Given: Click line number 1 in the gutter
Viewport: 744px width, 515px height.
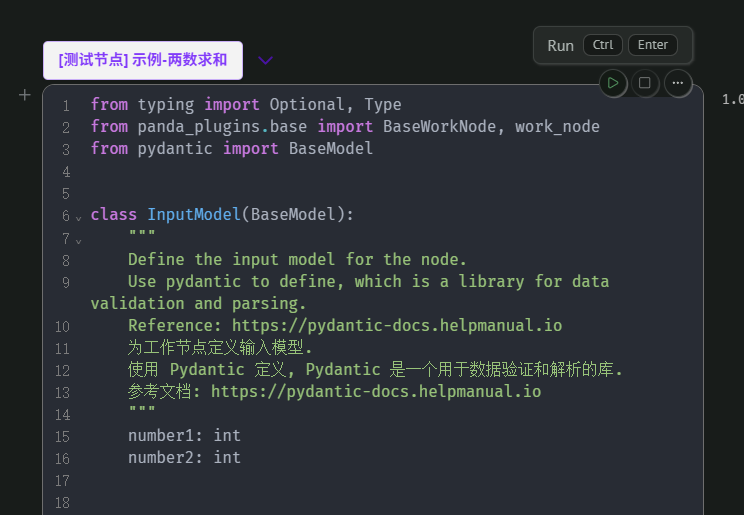Looking at the screenshot, I should point(66,105).
